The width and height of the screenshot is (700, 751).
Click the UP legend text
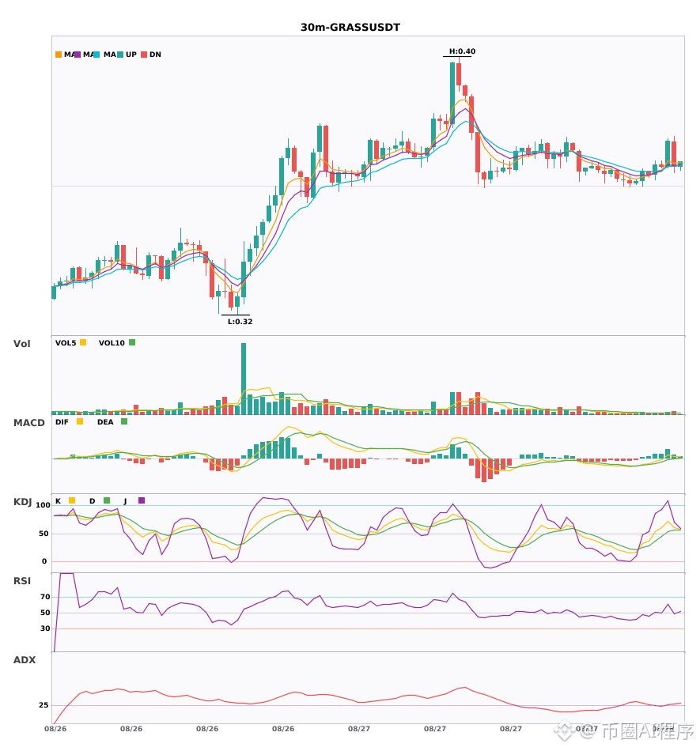(x=131, y=55)
